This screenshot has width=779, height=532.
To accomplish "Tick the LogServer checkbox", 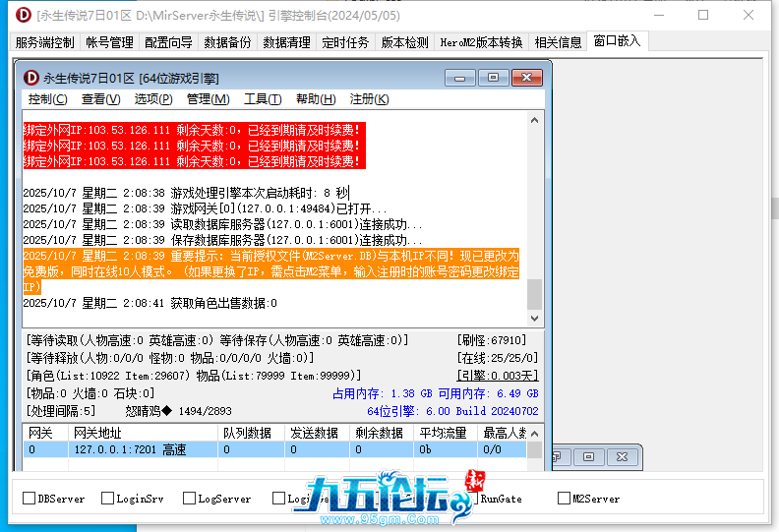I will click(189, 499).
